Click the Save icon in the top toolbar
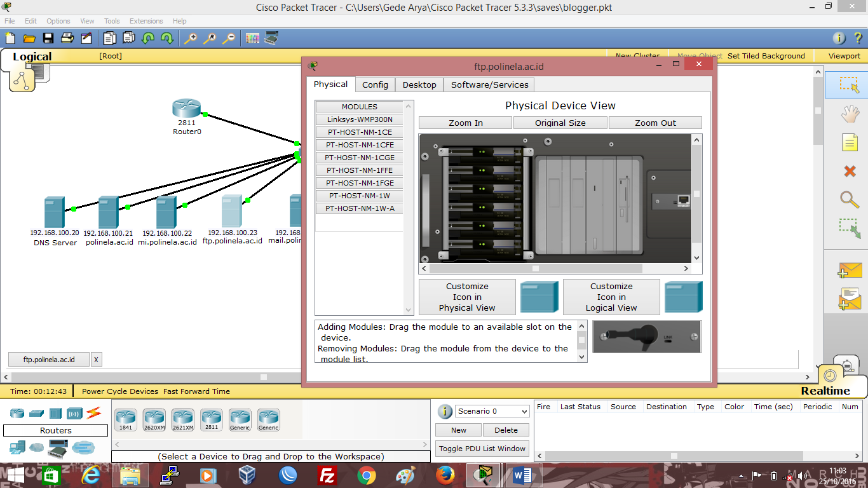Viewport: 868px width, 488px height. (x=48, y=37)
